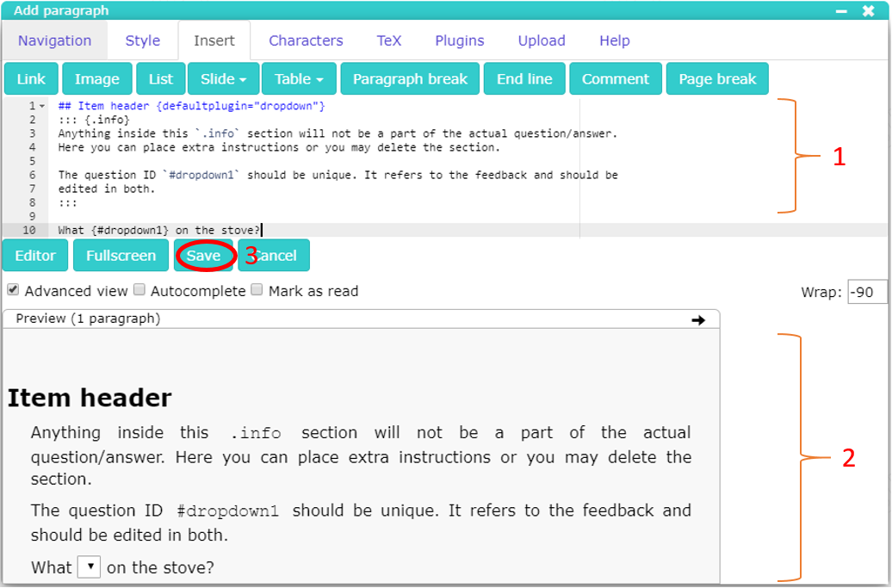
Task: Toggle the Advanced view checkbox
Action: pyautogui.click(x=13, y=290)
